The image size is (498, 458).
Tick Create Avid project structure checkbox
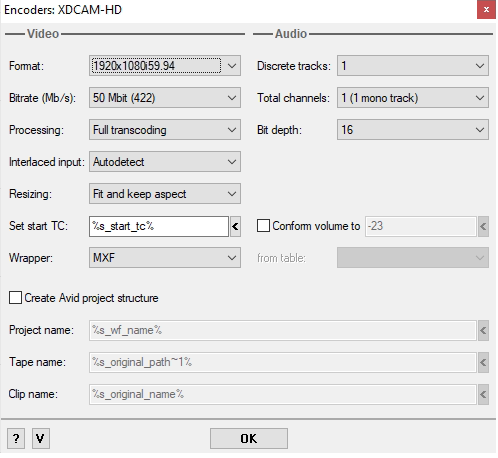pos(15,298)
